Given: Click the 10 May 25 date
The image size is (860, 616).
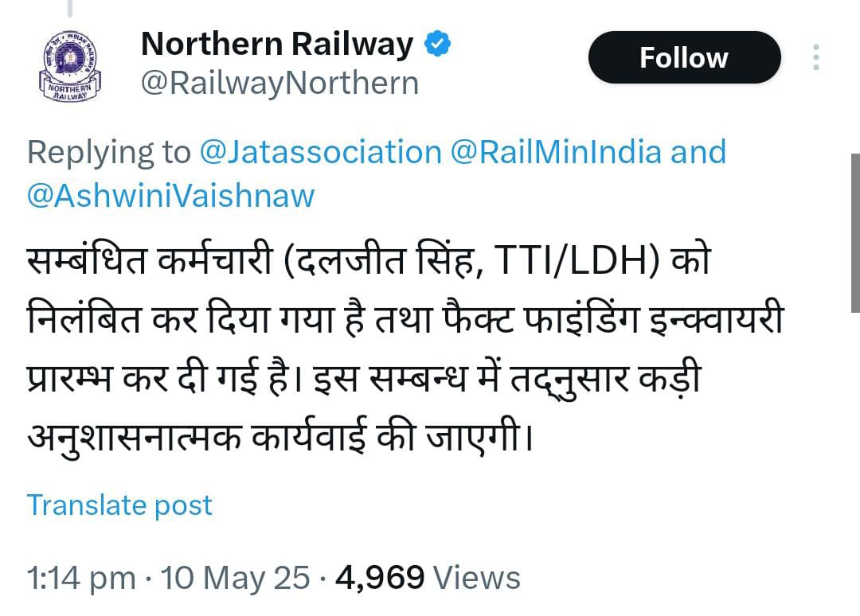Looking at the screenshot, I should [235, 578].
